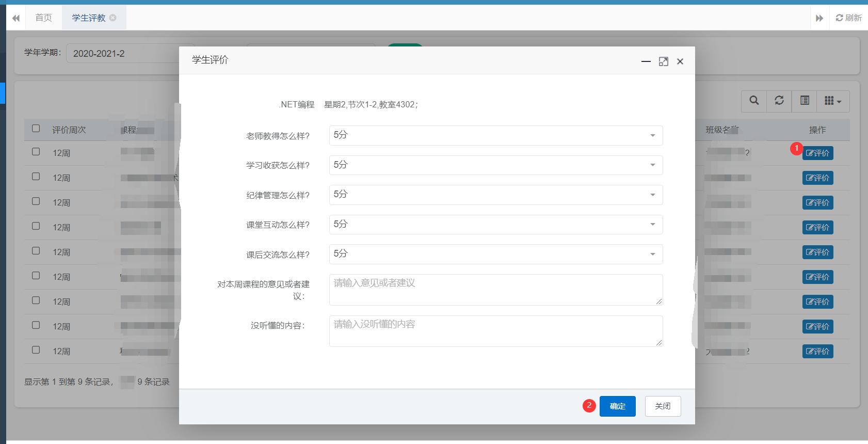Check the eighth row 12周 checkbox
Screen dimensions: 868x444
tap(36, 325)
